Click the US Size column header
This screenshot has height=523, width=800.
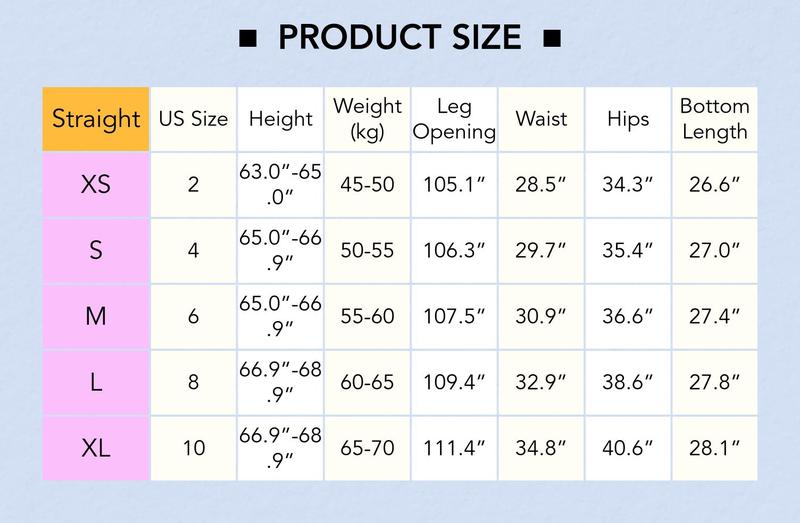tap(193, 119)
